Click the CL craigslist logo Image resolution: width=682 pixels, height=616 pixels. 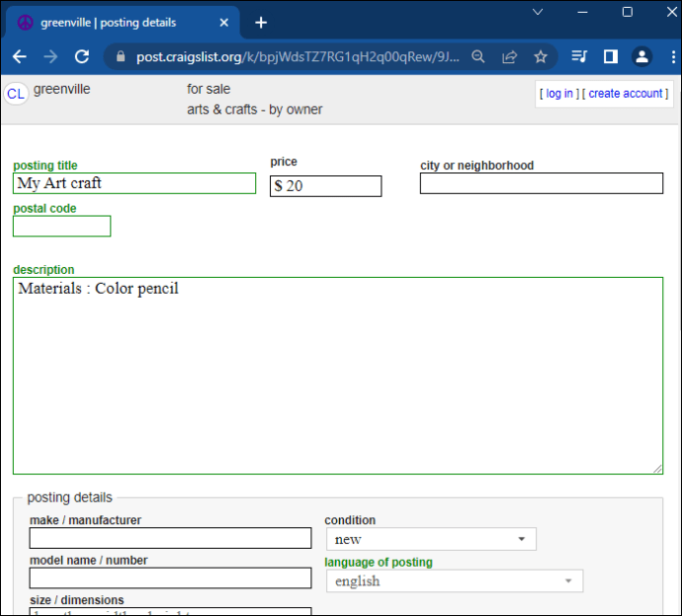[16, 94]
